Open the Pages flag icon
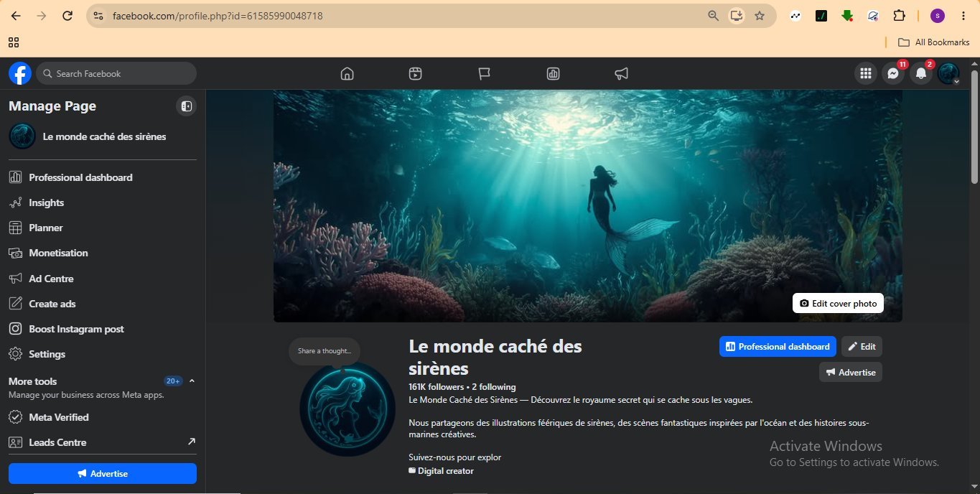 (x=484, y=73)
